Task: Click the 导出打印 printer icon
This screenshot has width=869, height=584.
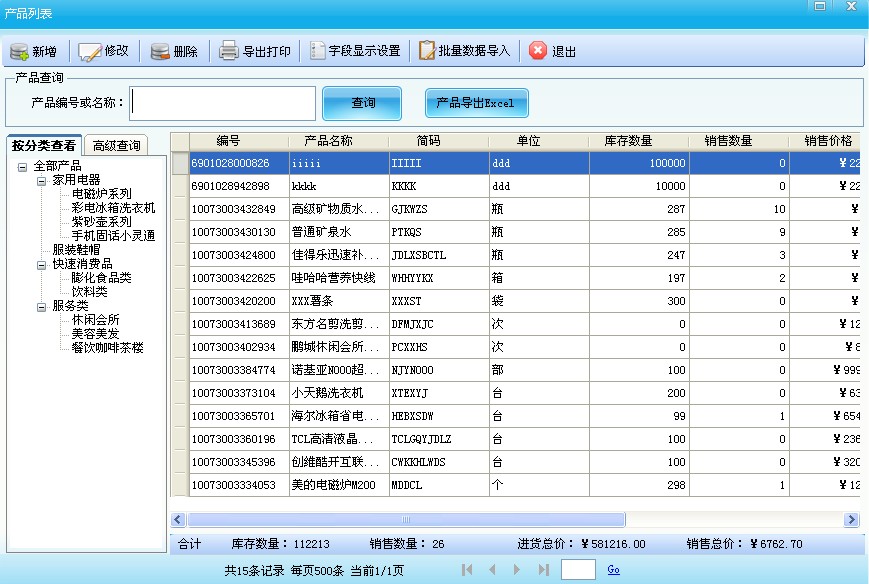Action: (228, 51)
